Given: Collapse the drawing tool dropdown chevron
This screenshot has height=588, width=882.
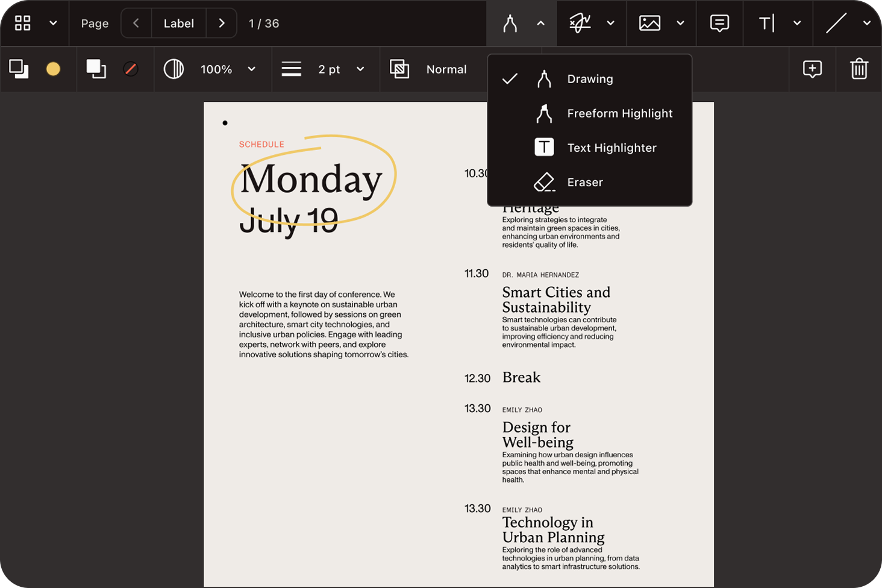Looking at the screenshot, I should (x=540, y=23).
